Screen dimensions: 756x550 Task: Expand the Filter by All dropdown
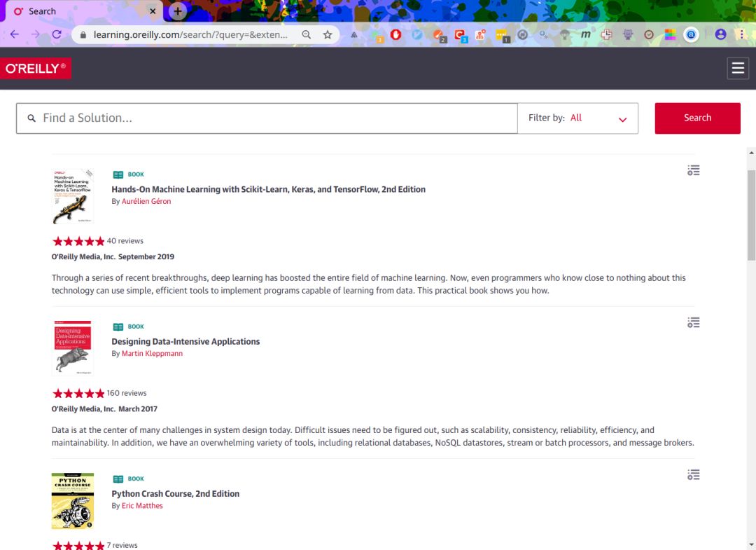tap(577, 118)
